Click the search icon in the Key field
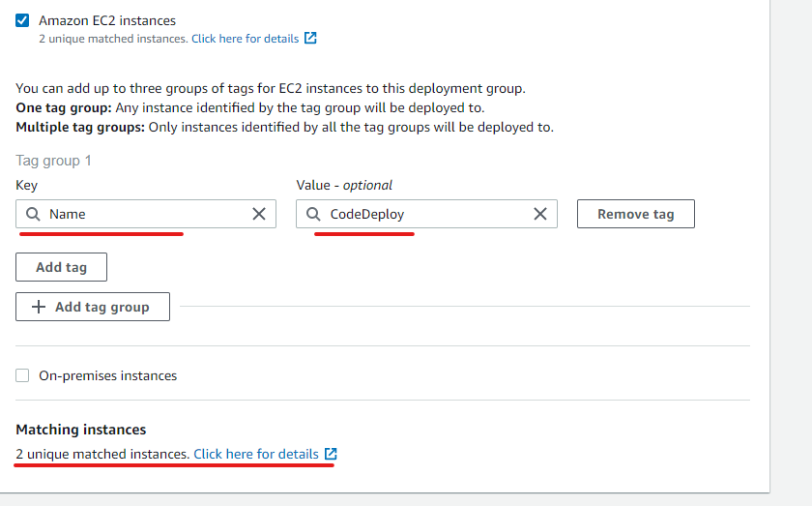Screen dimensions: 812x506 (33, 214)
